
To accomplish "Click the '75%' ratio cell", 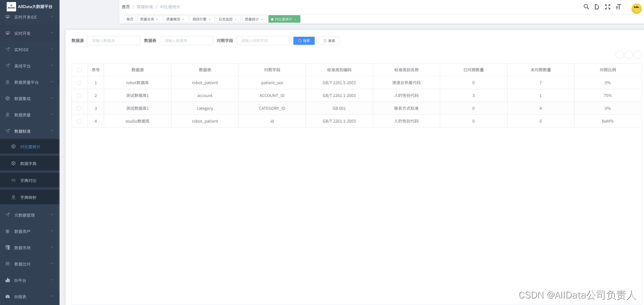I will 608,95.
